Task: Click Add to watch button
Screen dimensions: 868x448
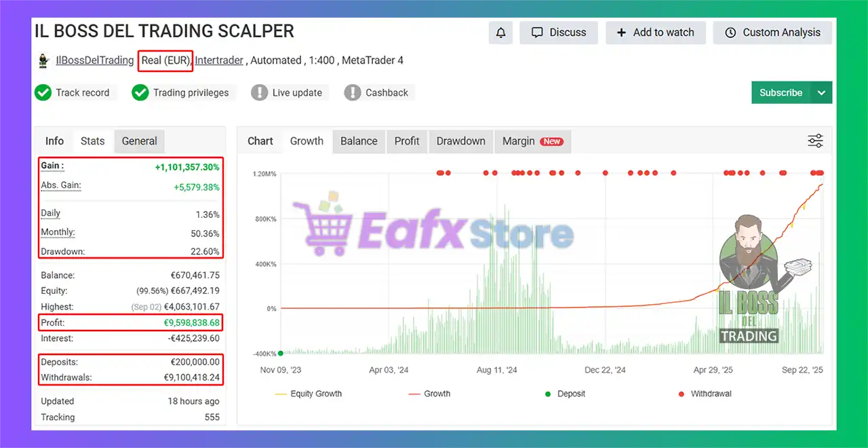Action: (x=655, y=33)
